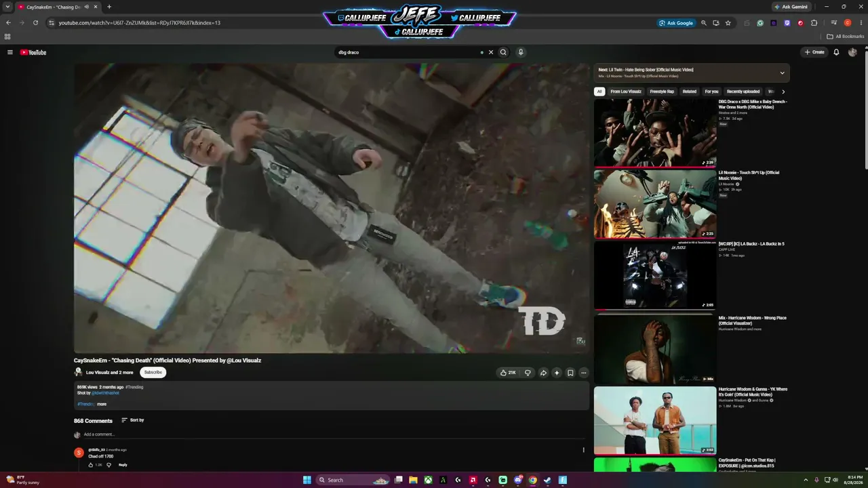Open the Windows Start menu

click(x=307, y=480)
